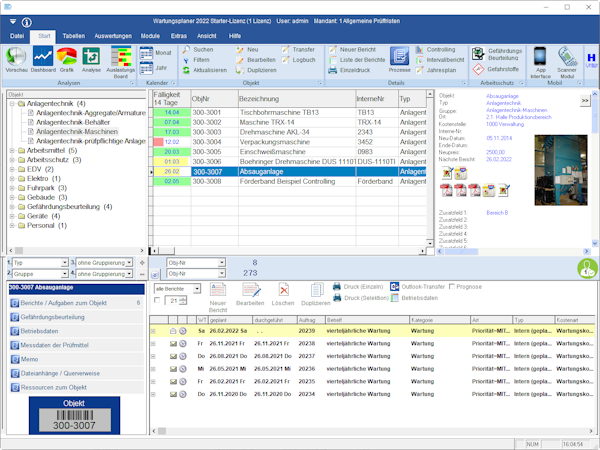The image size is (600, 450).
Task: Collapse the Anlagentechnik tree folder
Action: 12,104
